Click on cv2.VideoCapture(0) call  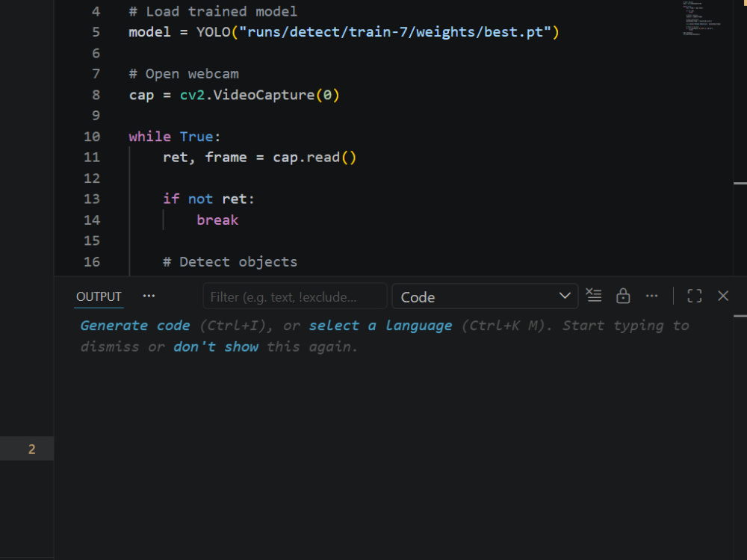click(259, 95)
